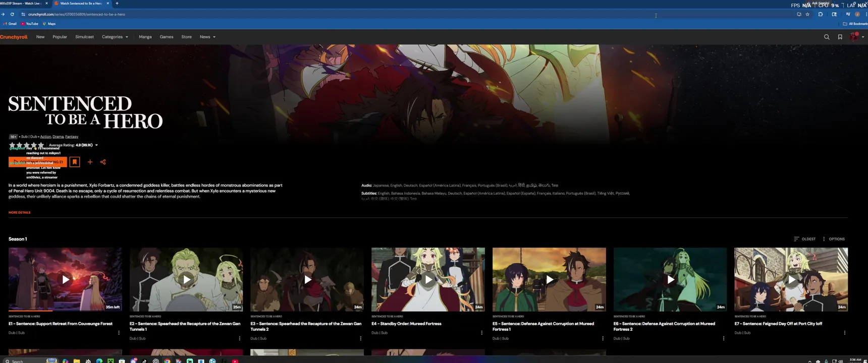Expand the account menu arrow beside avatar
The image size is (868, 363).
(x=863, y=37)
